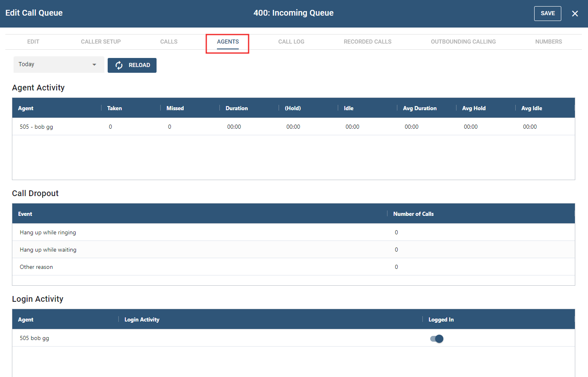Select the Agents tab
Screen dimensions: 588x377
pyautogui.click(x=228, y=42)
